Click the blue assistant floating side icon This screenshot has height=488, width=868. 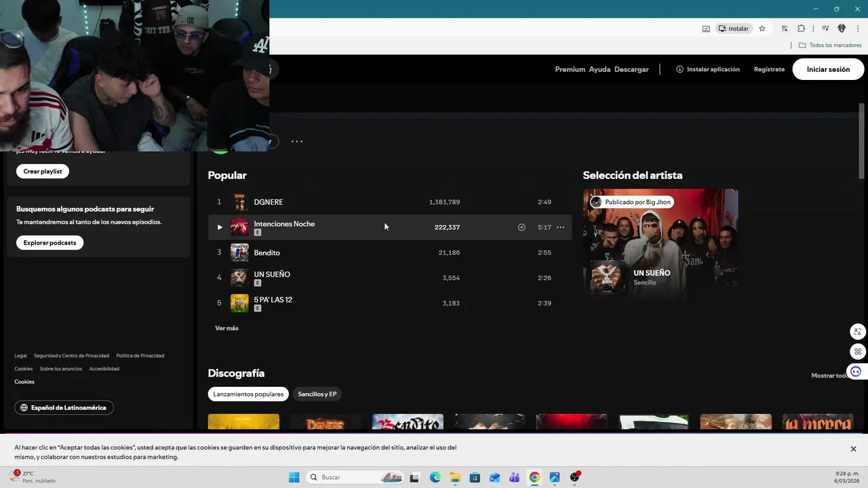(856, 371)
